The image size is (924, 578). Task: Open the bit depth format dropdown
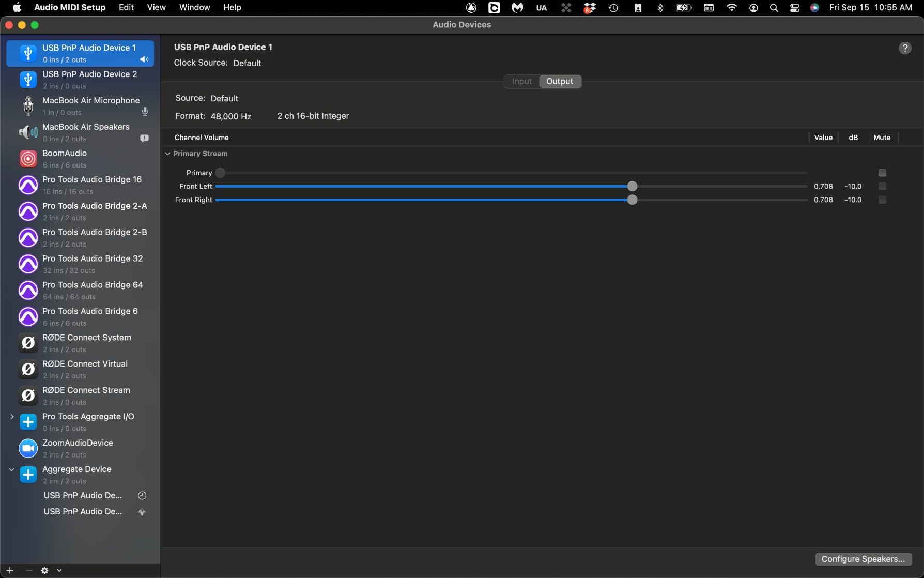tap(313, 116)
